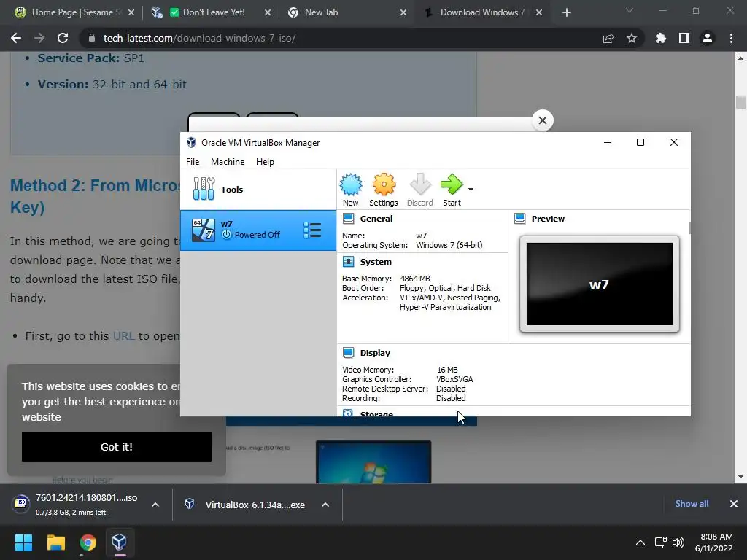The width and height of the screenshot is (747, 560).
Task: Click the Display section header
Action: (x=375, y=353)
